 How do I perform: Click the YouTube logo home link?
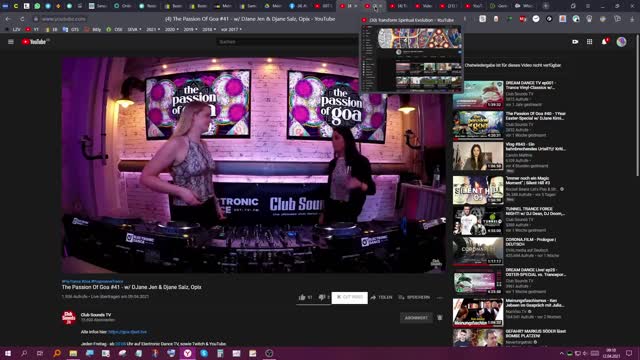(x=35, y=42)
